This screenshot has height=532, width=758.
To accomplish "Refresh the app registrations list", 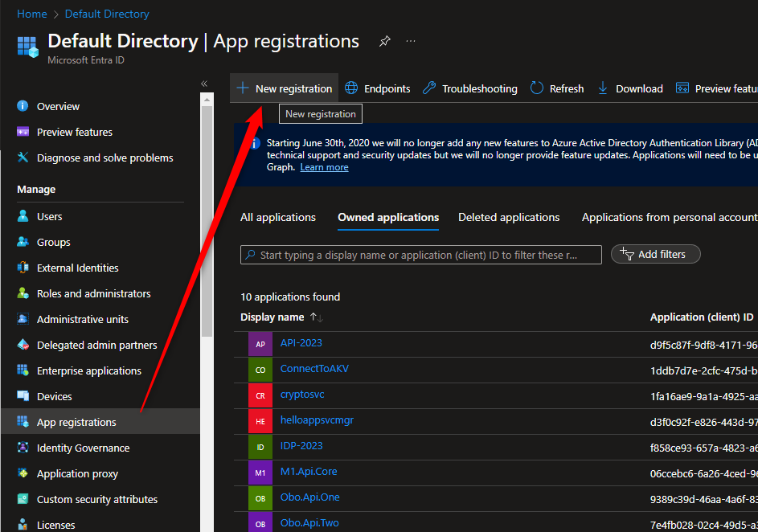I will pos(557,88).
